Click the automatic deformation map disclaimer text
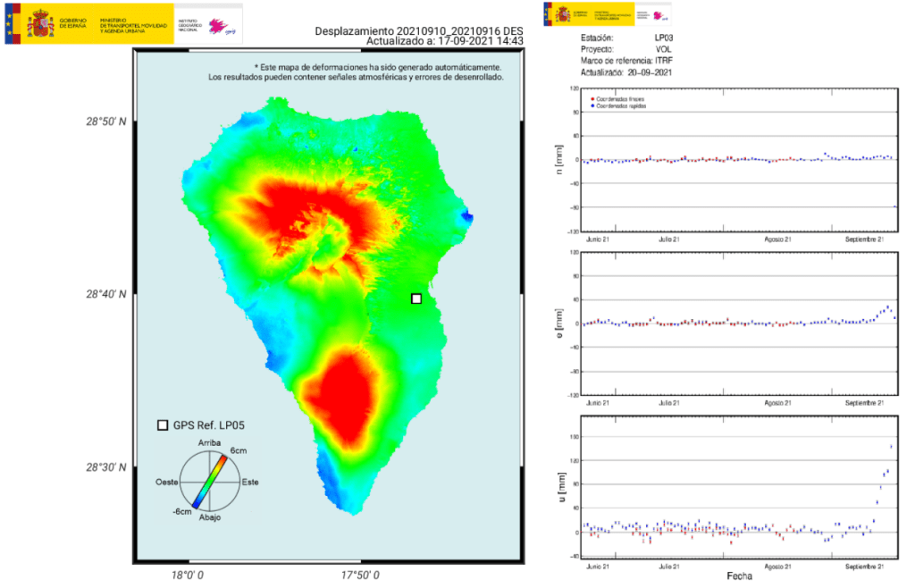The image size is (915, 588). click(x=356, y=72)
